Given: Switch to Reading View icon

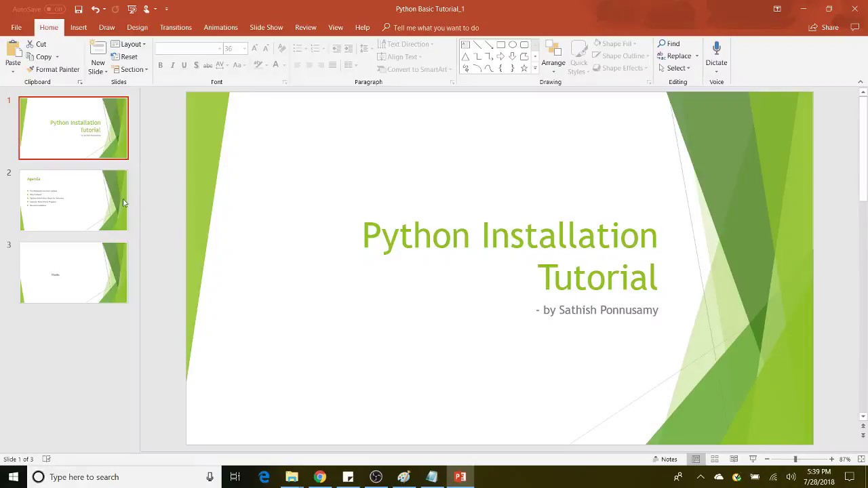Looking at the screenshot, I should [734, 460].
